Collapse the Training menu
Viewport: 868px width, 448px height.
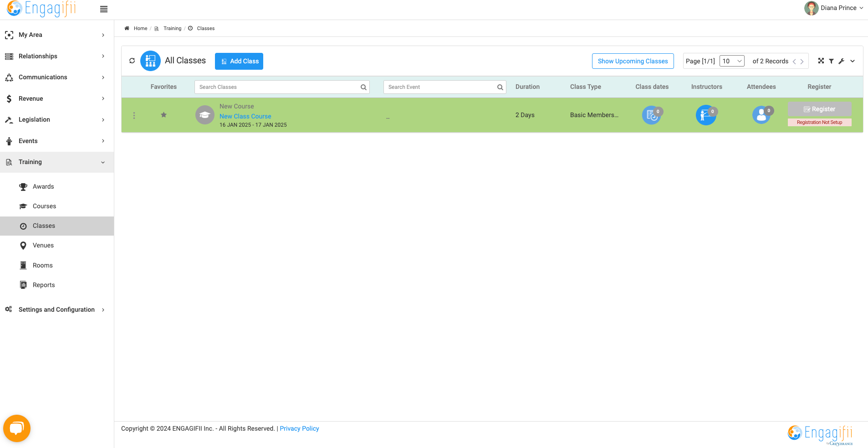[57, 162]
